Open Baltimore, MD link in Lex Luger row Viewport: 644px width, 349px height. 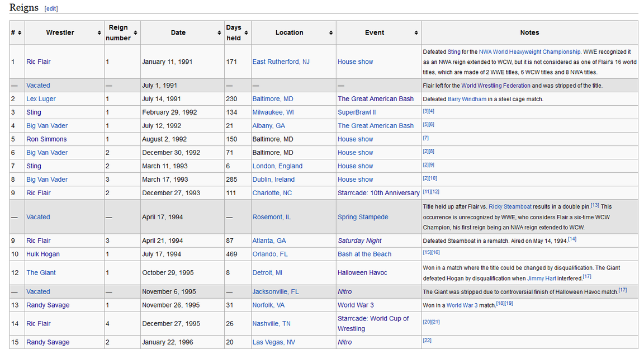[273, 99]
